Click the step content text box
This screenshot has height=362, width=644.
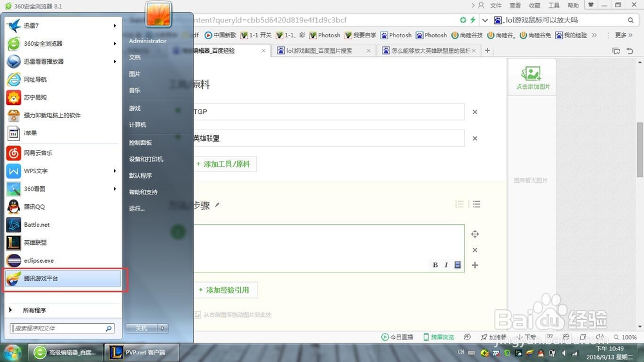point(328,248)
